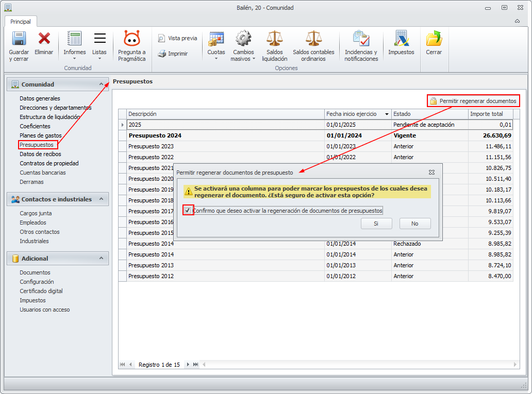Open Datos de recibos in sidebar
Image resolution: width=532 pixels, height=394 pixels.
(40, 154)
